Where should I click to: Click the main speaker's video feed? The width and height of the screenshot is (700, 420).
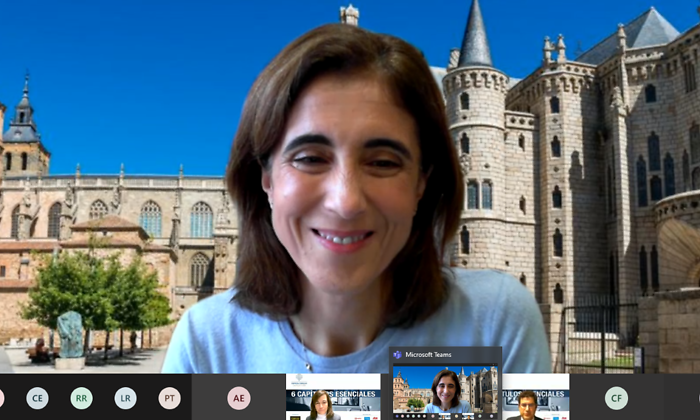click(x=350, y=187)
